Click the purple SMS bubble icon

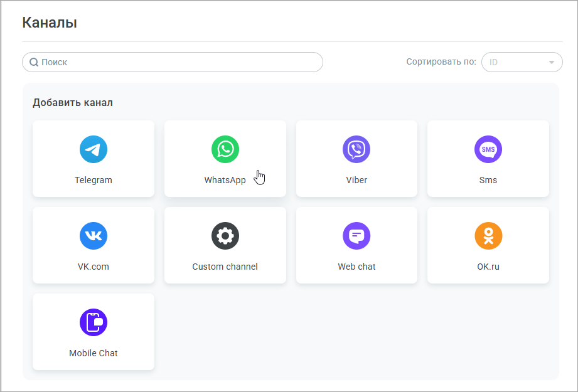tap(488, 149)
